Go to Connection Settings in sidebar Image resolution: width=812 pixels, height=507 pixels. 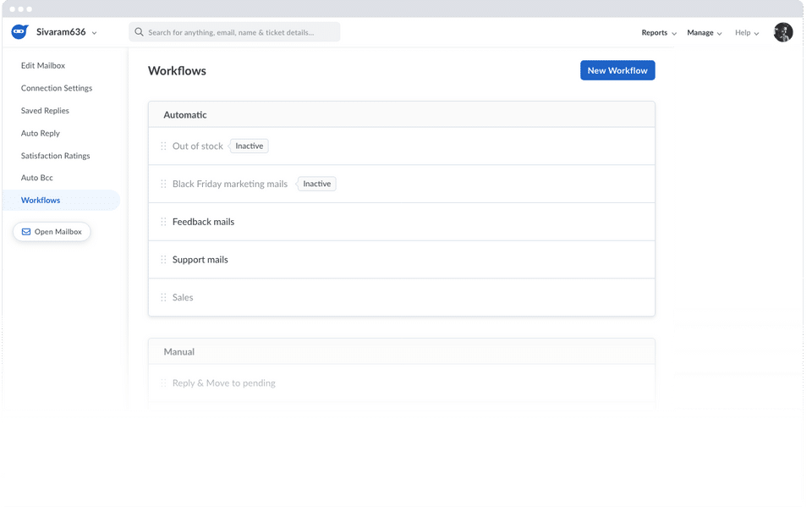57,88
